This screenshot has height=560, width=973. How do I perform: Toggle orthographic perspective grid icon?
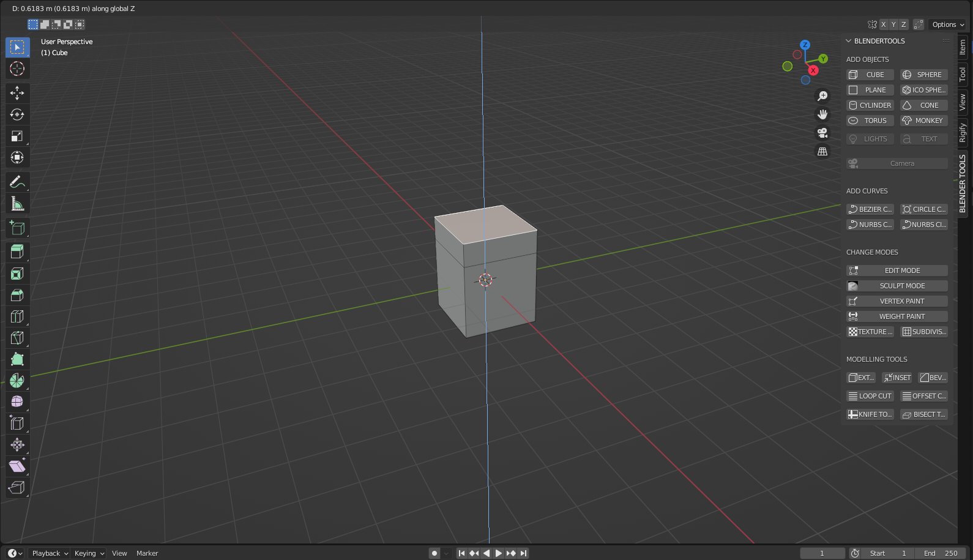click(822, 151)
